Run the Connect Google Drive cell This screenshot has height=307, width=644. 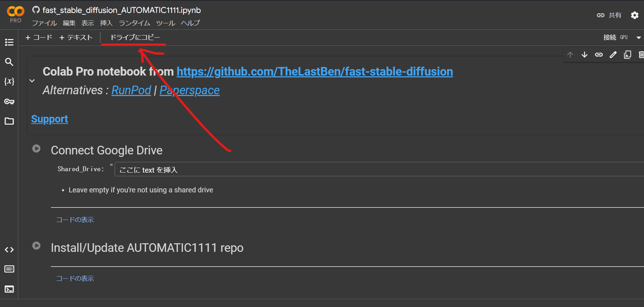tap(36, 149)
